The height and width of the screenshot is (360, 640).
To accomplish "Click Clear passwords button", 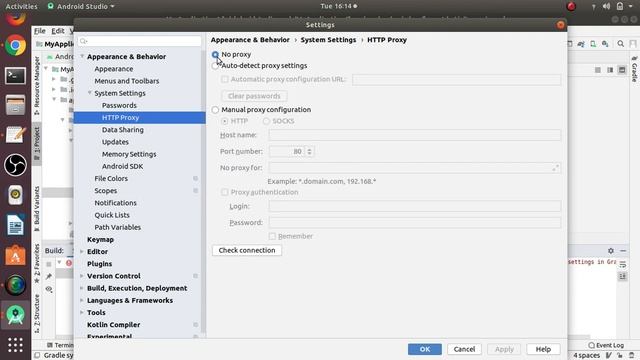I will [x=254, y=96].
